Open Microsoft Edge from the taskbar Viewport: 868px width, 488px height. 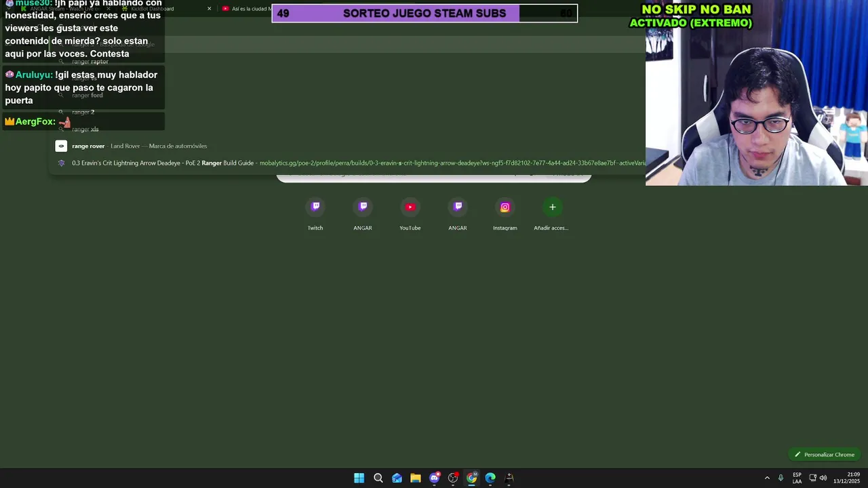pyautogui.click(x=490, y=478)
